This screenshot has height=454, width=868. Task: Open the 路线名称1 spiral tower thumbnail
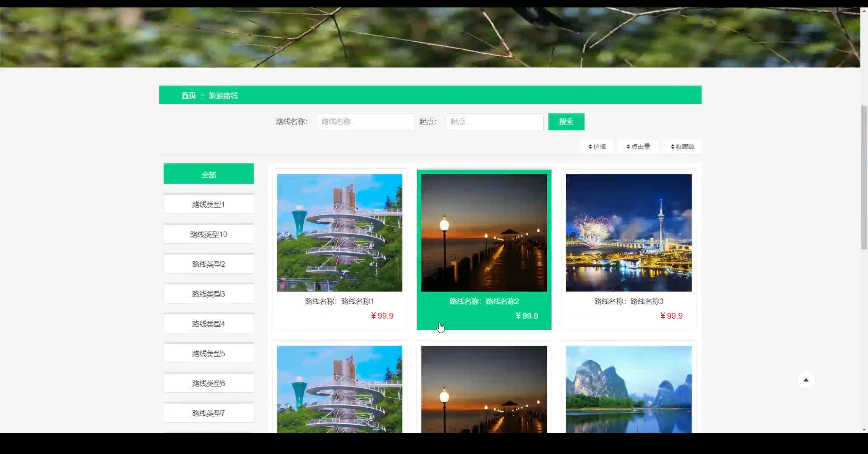[x=339, y=233]
